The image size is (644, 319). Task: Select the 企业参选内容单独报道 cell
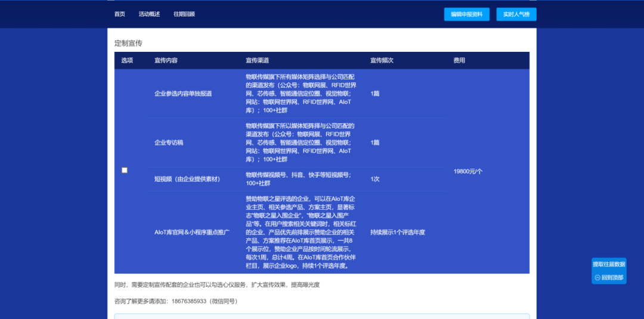tap(183, 94)
